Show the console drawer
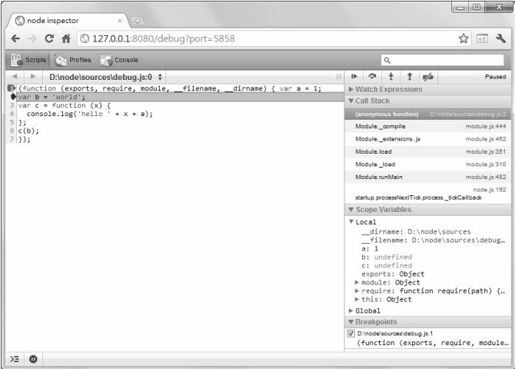Screen dimensions: 515x369 pyautogui.click(x=14, y=359)
